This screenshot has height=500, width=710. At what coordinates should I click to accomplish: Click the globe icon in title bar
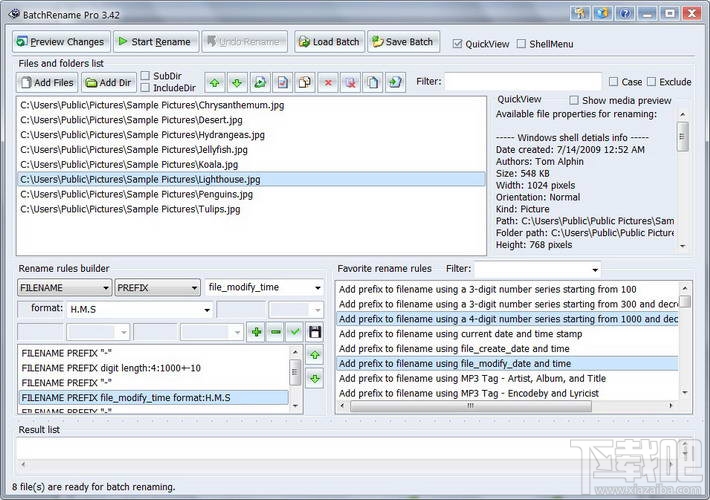[x=602, y=13]
